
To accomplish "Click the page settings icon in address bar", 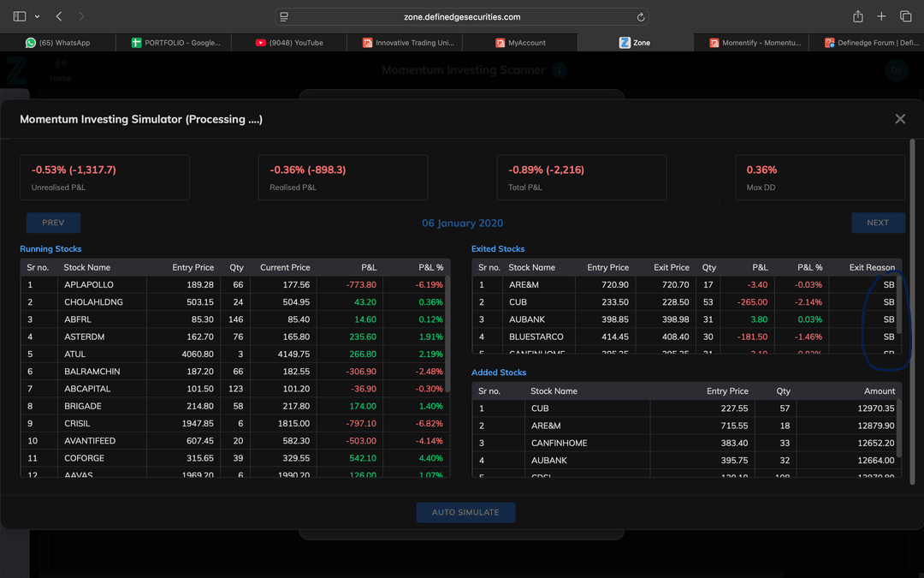I will [x=284, y=16].
